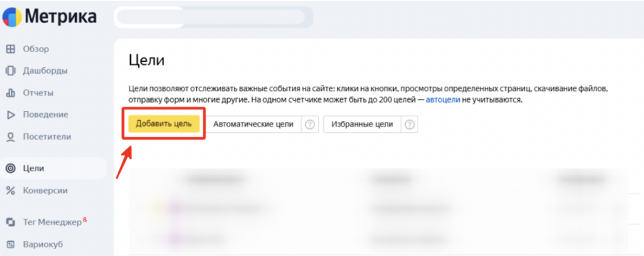Open Конверсии in the sidebar
The width and height of the screenshot is (644, 256).
point(45,191)
